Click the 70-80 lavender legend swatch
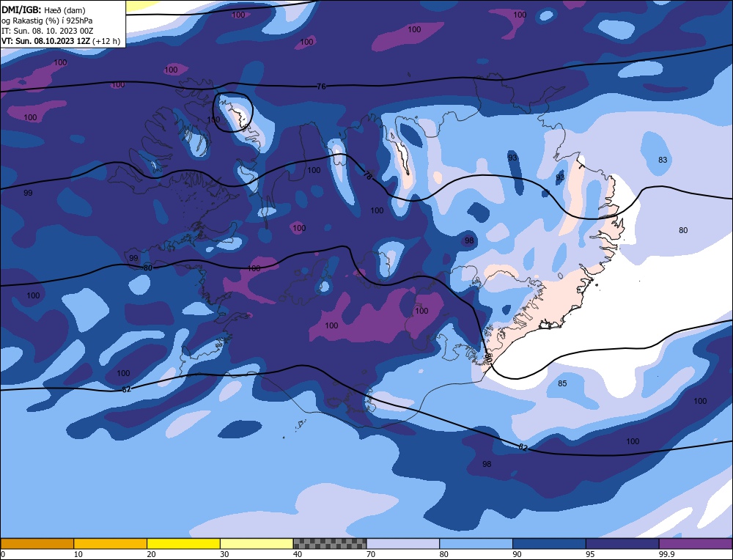 [403, 543]
